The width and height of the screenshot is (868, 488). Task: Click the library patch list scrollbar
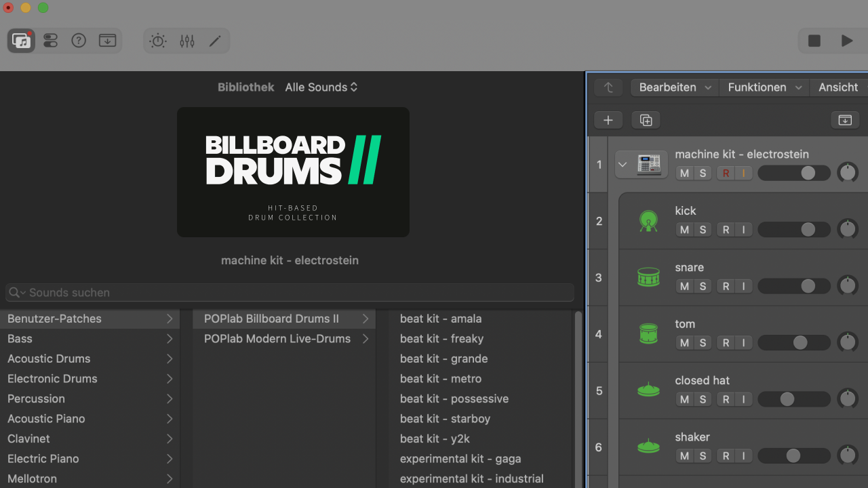pos(578,399)
